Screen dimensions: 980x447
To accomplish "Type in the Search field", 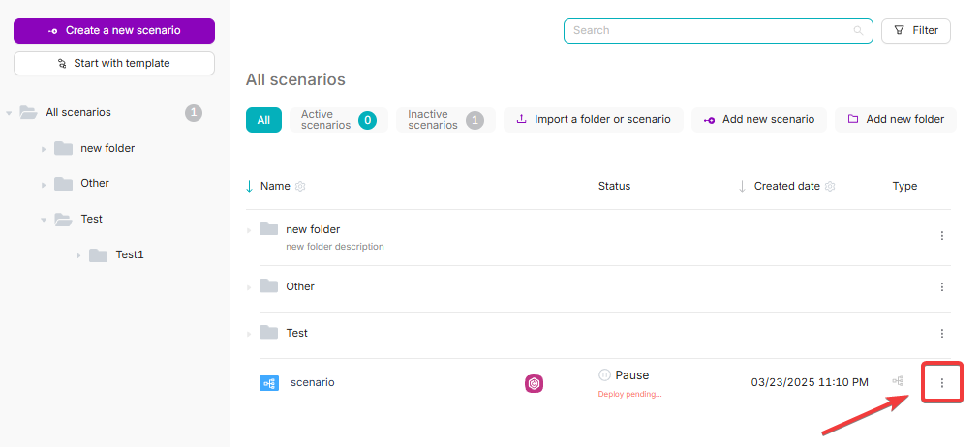I will pos(707,31).
